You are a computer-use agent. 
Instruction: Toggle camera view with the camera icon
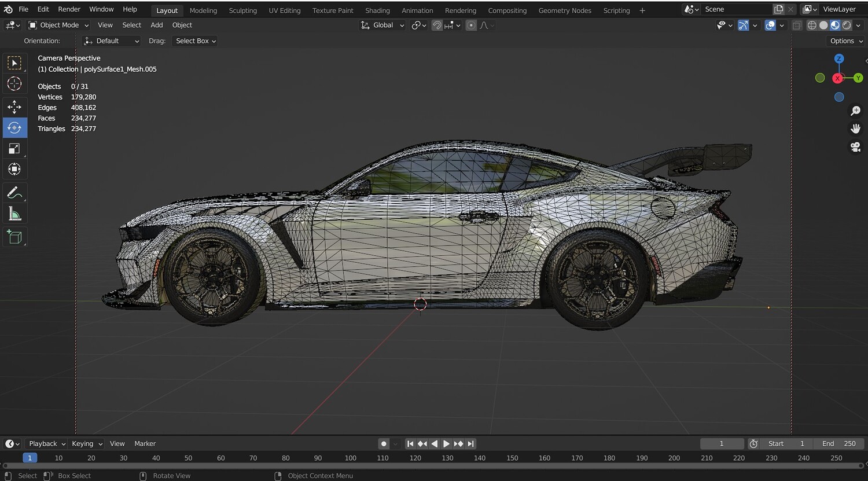(x=856, y=146)
